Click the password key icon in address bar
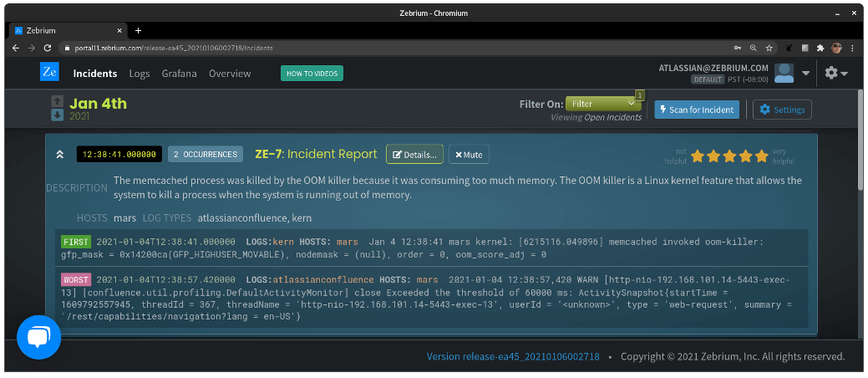 738,48
